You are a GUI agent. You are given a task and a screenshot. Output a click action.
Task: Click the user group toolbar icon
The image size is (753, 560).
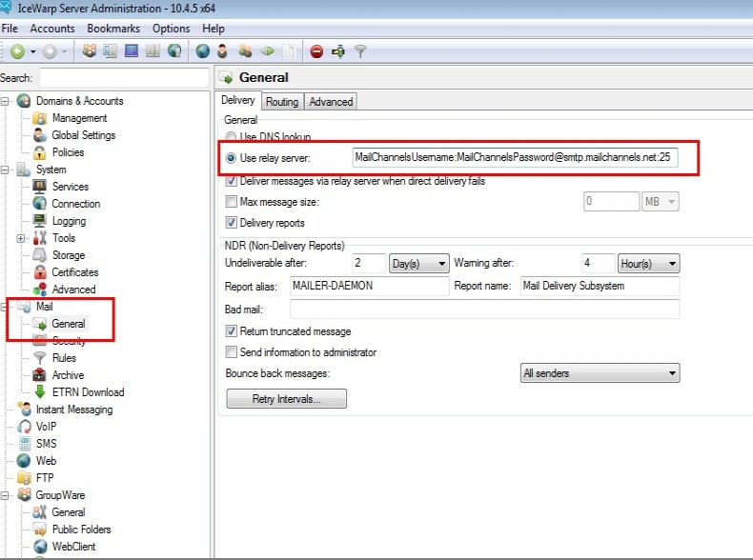point(245,50)
